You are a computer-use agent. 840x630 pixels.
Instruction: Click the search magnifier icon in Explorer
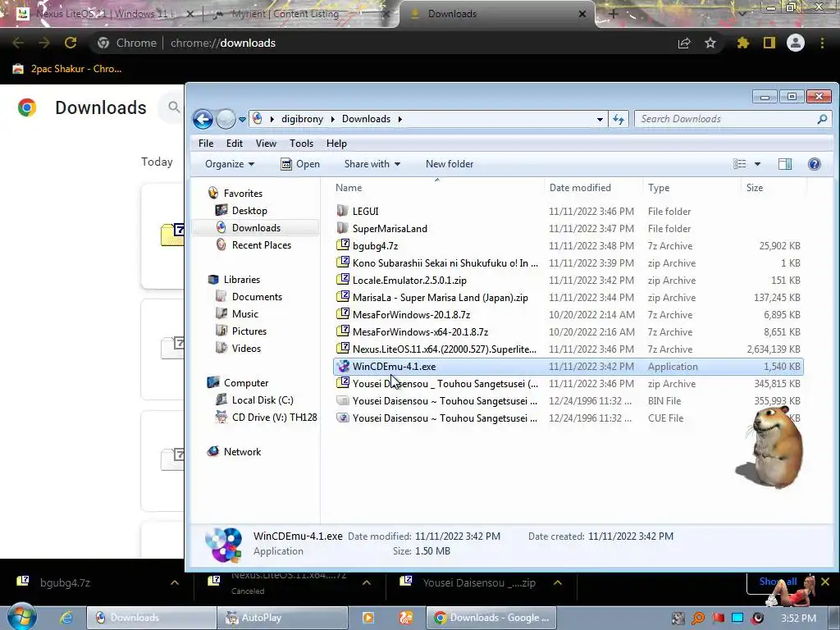pos(822,119)
